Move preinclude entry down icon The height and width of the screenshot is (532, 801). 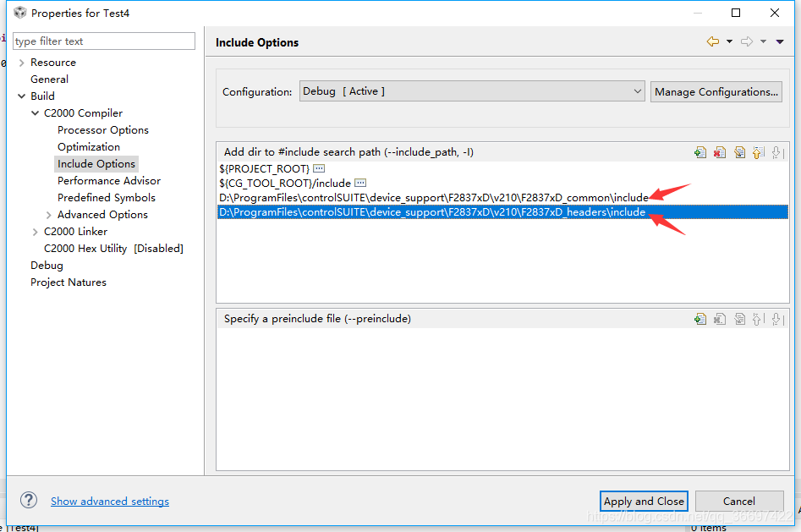click(x=777, y=319)
